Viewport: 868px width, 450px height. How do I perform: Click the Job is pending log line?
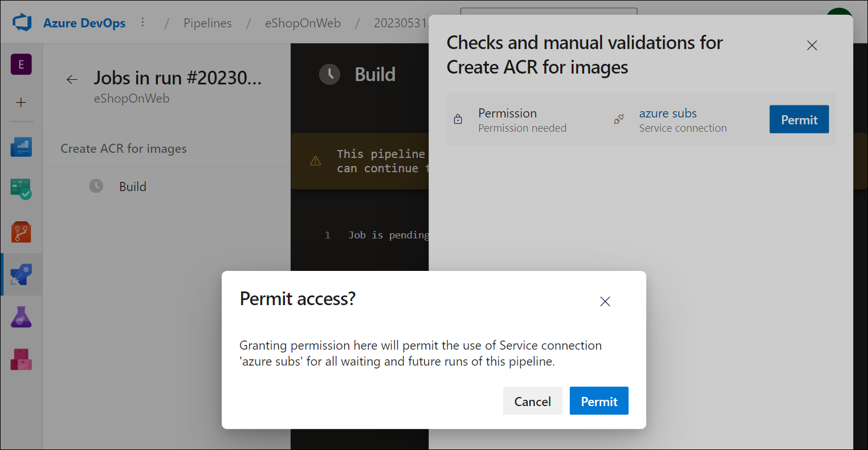(388, 235)
